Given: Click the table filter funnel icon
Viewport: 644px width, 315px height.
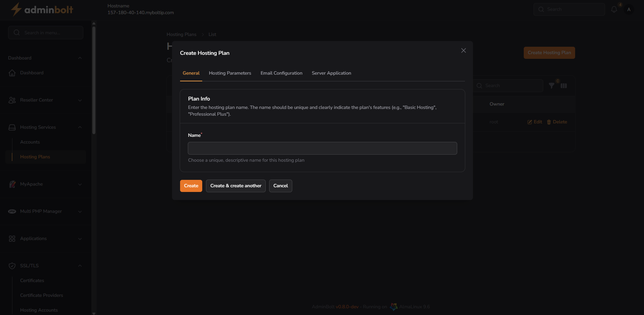Looking at the screenshot, I should tap(551, 86).
